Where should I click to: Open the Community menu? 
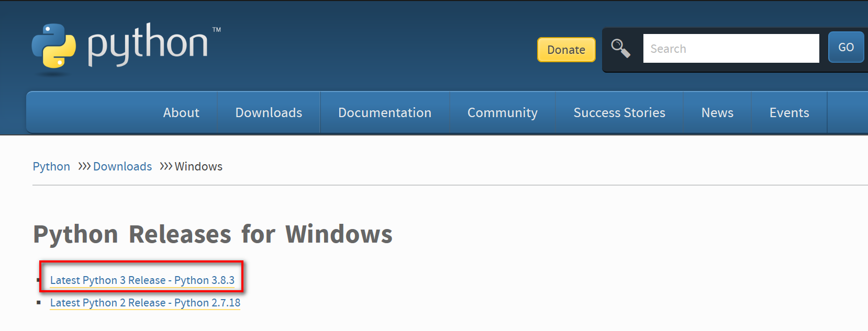503,112
